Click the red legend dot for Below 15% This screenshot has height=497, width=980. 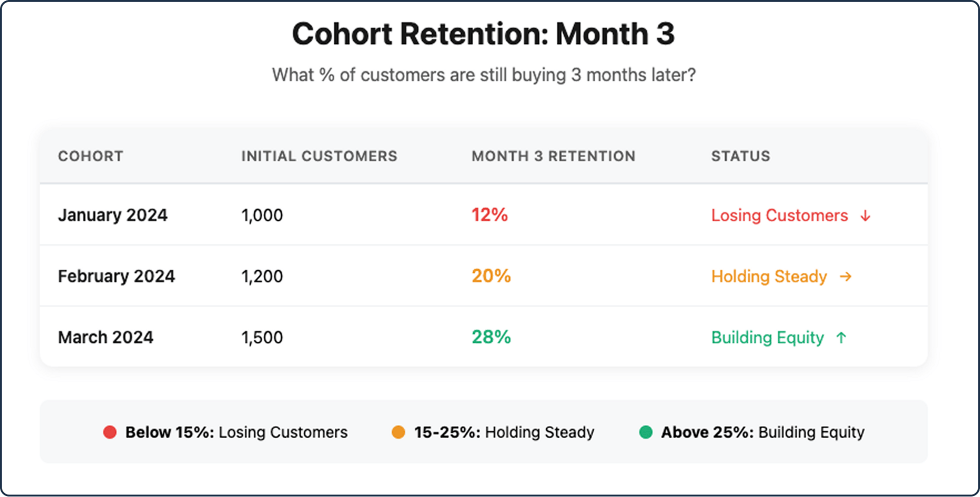[110, 432]
